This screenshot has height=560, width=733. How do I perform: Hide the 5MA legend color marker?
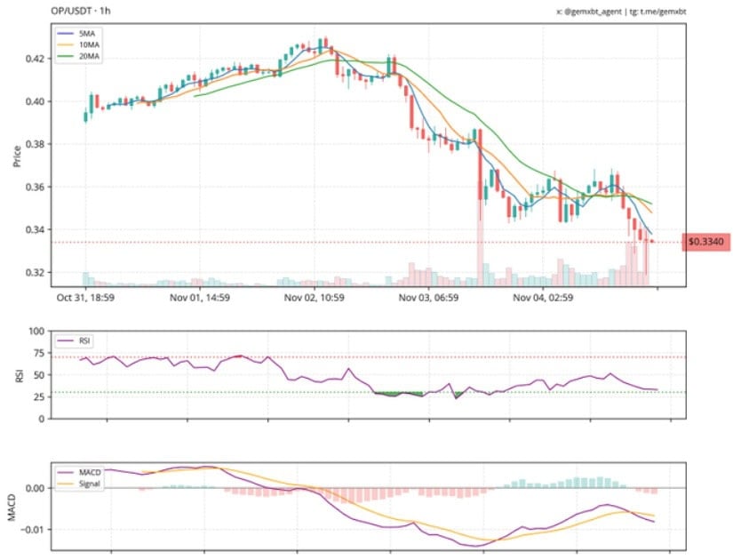(64, 34)
